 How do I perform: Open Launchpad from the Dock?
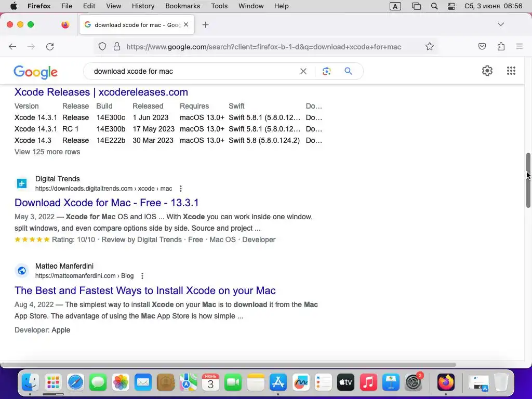53,382
